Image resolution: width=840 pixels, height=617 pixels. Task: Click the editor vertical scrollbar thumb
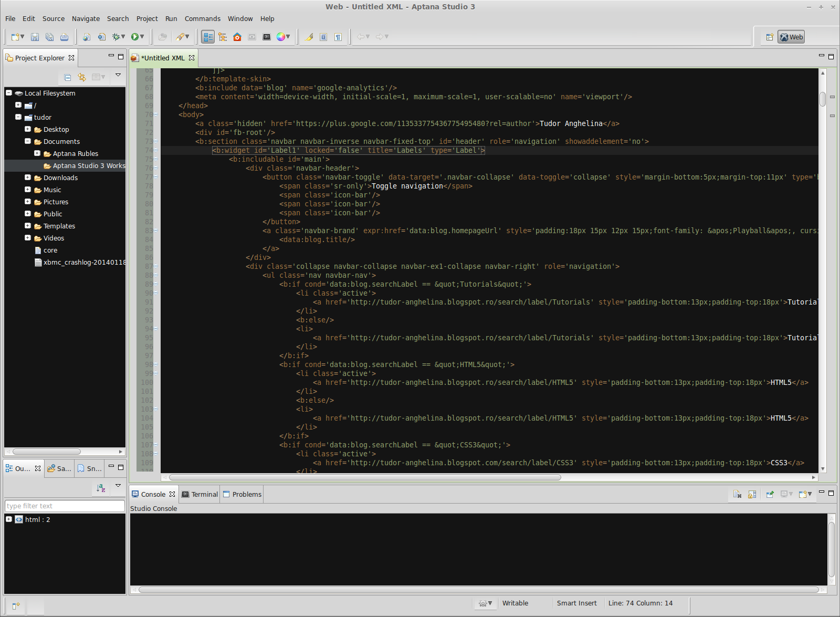coord(823,99)
